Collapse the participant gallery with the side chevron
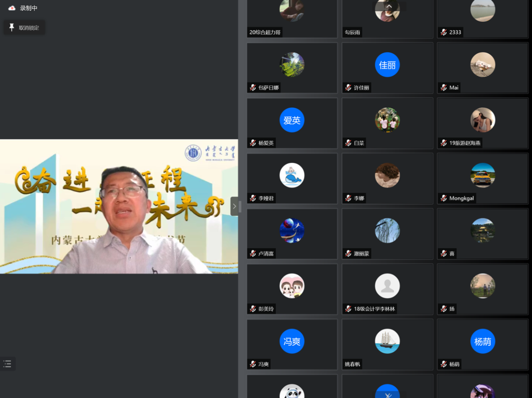Viewport: 532px width, 398px height. click(x=234, y=206)
